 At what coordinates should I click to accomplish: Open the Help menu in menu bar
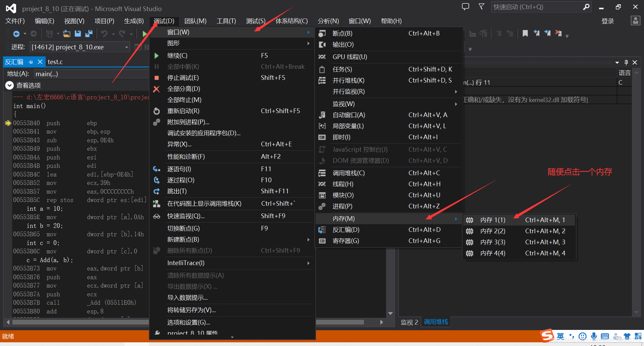tap(391, 21)
